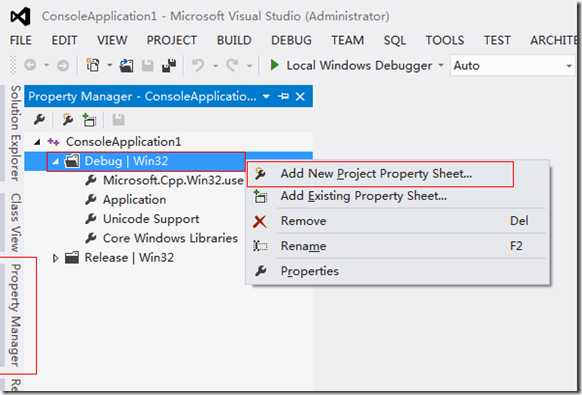Open the Property Manager window position dropdown
The height and width of the screenshot is (395, 582).
(x=266, y=97)
